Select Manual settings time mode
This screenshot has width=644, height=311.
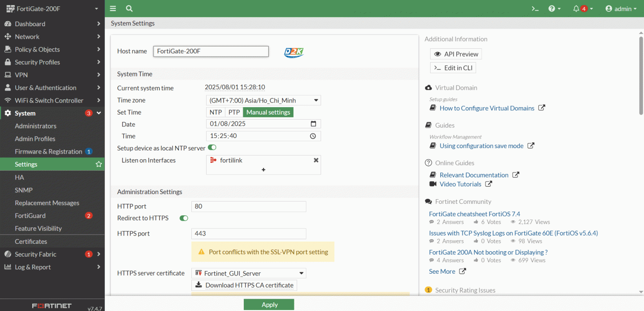point(268,112)
